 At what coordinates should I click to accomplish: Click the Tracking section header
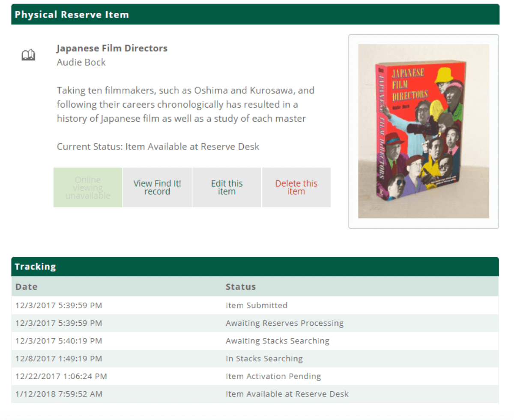click(255, 267)
